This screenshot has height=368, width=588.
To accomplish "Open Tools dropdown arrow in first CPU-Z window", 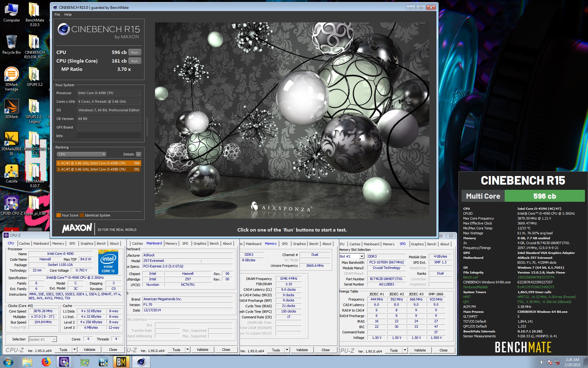I will pyautogui.click(x=74, y=350).
